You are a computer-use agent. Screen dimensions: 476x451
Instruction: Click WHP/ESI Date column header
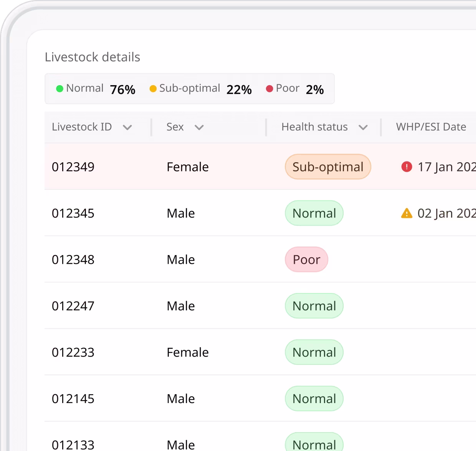(x=431, y=127)
